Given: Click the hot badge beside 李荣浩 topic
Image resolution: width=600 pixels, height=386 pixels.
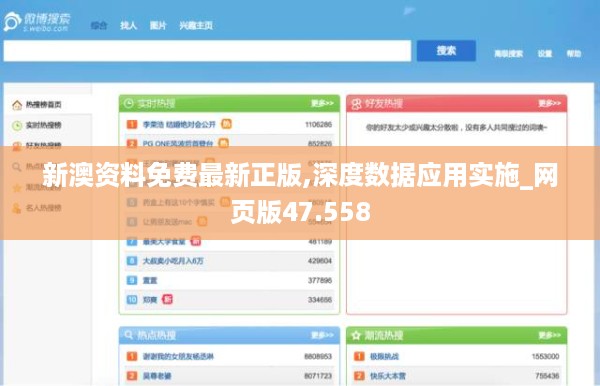Looking at the screenshot, I should (x=226, y=124).
